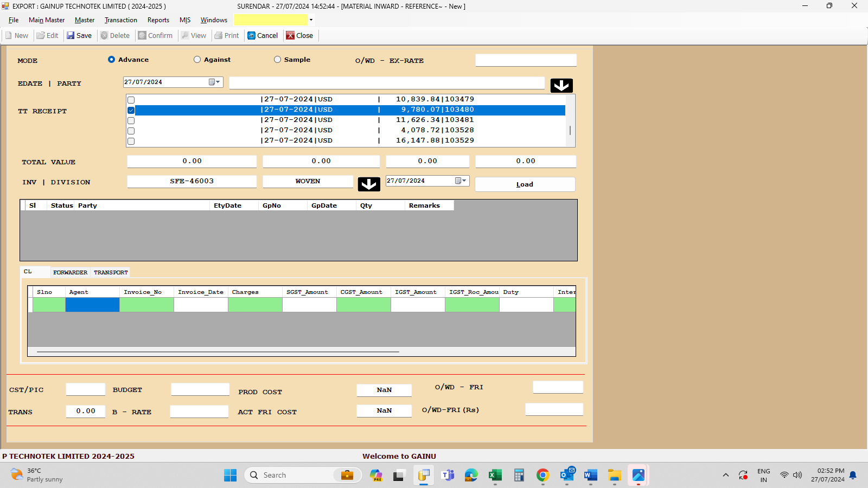Image resolution: width=868 pixels, height=488 pixels.
Task: Open Google Chrome from the taskbar
Action: pos(542,476)
